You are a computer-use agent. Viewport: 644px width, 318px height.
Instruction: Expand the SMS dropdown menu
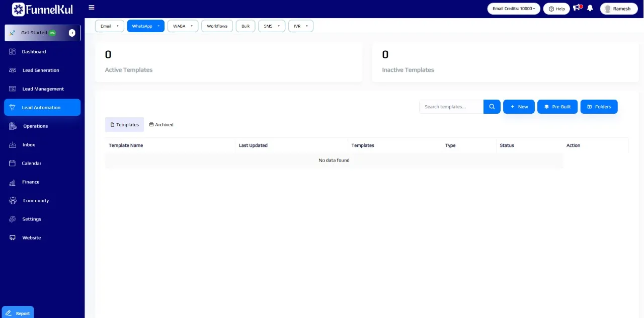coord(272,26)
